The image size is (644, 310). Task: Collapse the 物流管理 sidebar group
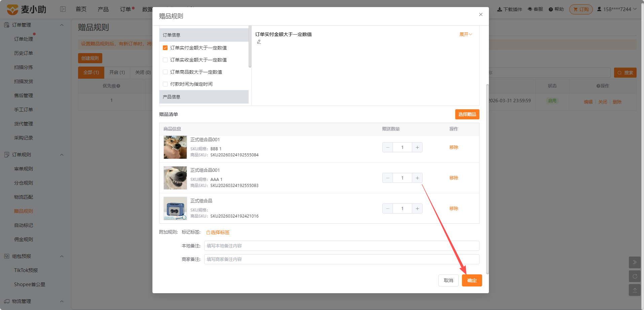pos(62,301)
